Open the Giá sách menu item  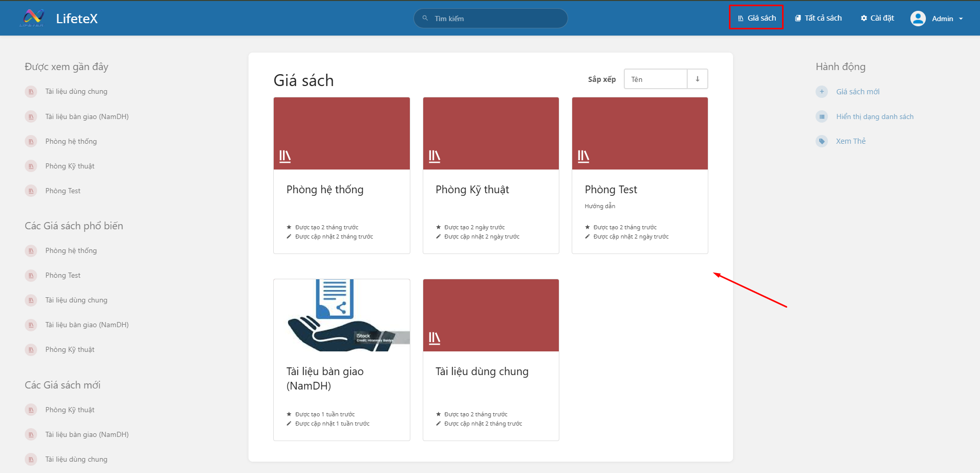(756, 18)
